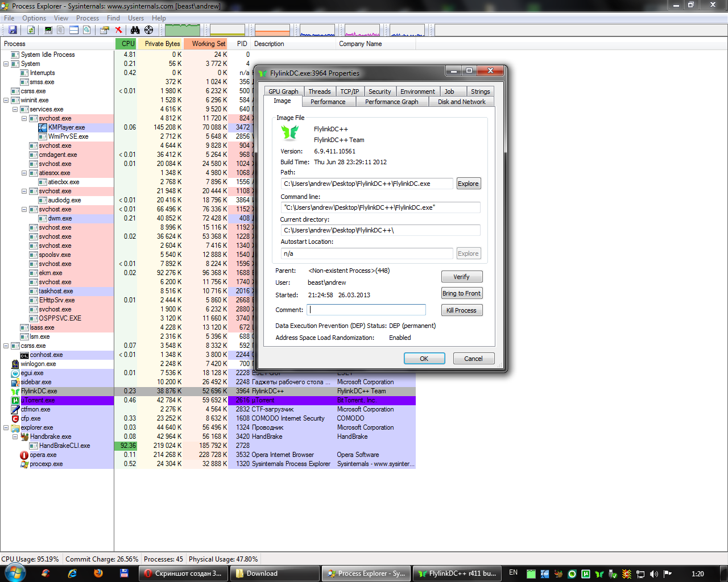Collapse the wininit.exe tree node
Screen dimensions: 728x582
[x=6, y=100]
